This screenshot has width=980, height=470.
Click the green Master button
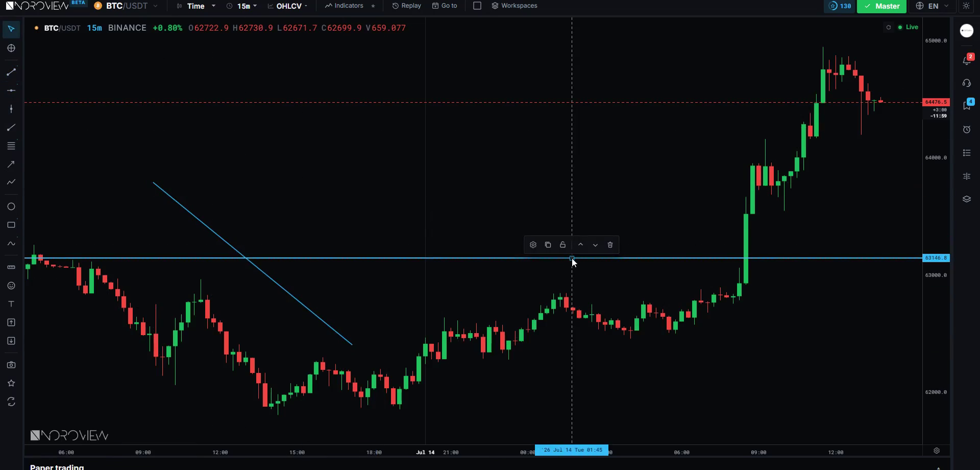point(881,6)
